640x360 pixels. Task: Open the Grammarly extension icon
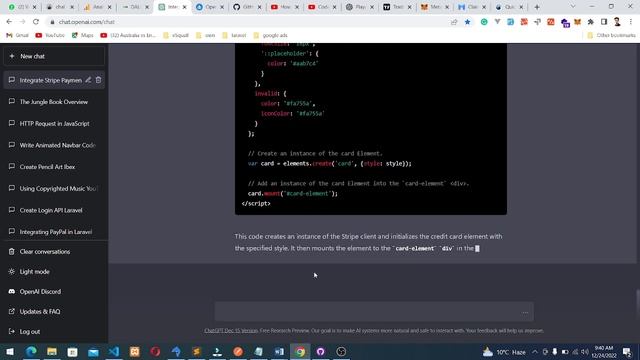[x=484, y=22]
